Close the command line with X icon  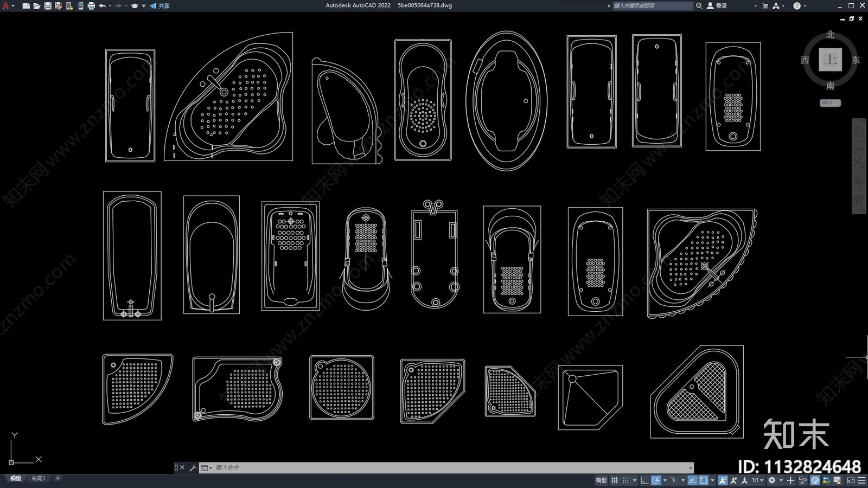click(x=182, y=467)
